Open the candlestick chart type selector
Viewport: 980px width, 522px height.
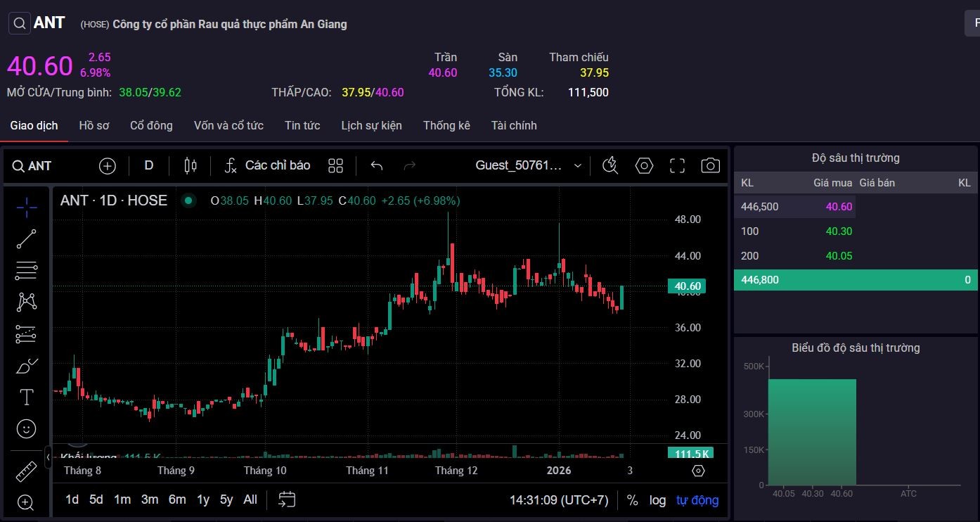[x=190, y=166]
